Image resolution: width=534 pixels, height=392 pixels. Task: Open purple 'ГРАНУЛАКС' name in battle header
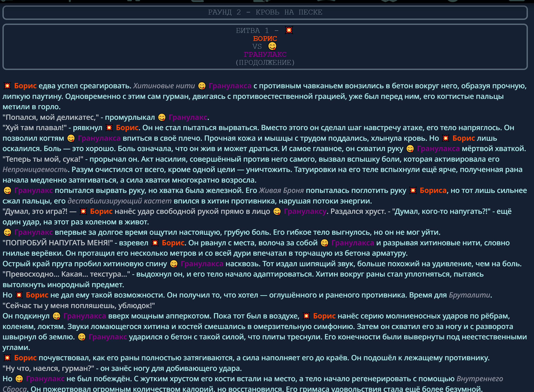265,54
